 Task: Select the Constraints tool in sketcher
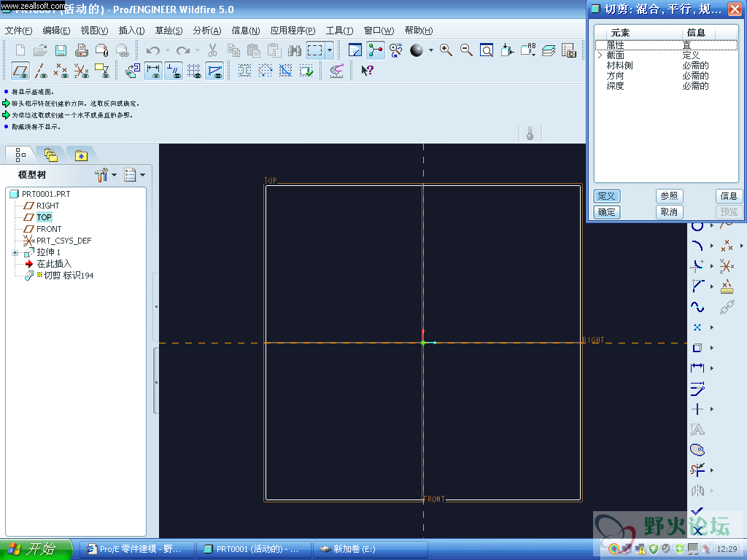point(697,408)
